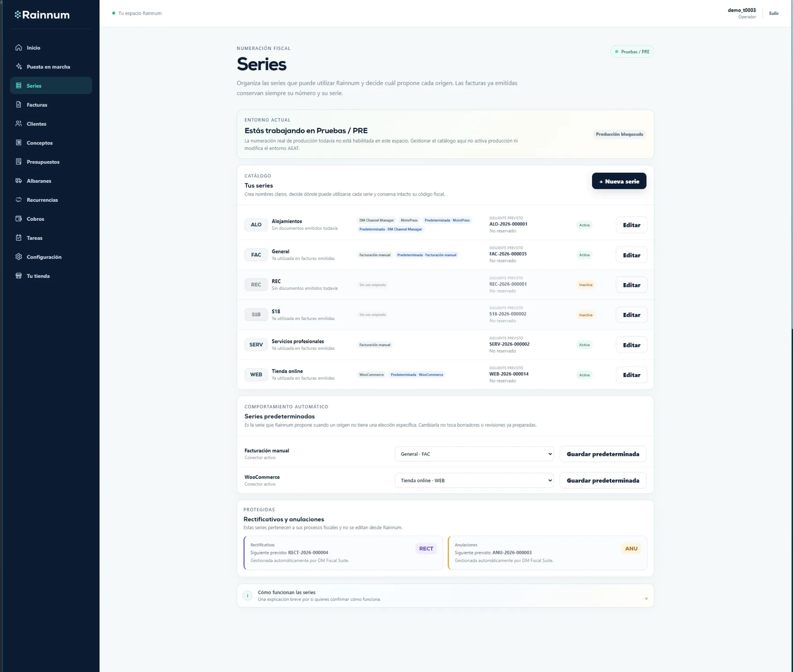Navigate to the Cobros menu label
793x672 pixels.
(35, 219)
